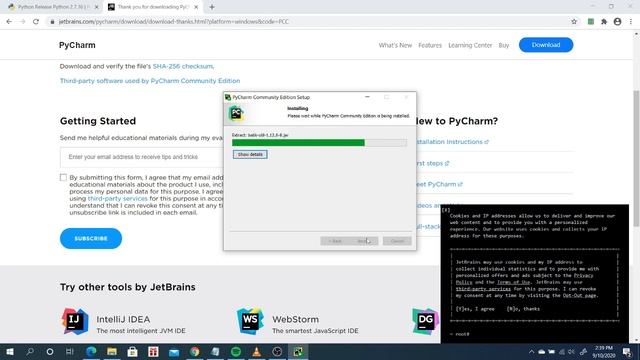The width and height of the screenshot is (640, 360).
Task: Click the blue Download button
Action: click(546, 45)
